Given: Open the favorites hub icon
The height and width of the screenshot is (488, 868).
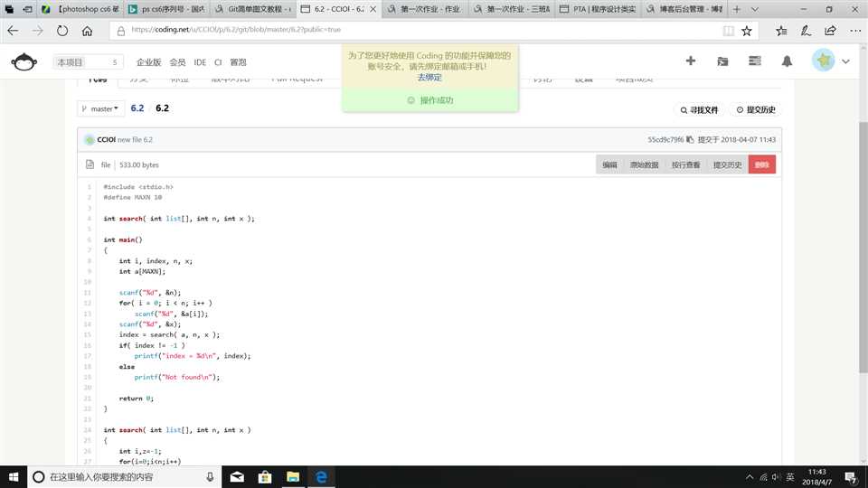Looking at the screenshot, I should pos(781,31).
